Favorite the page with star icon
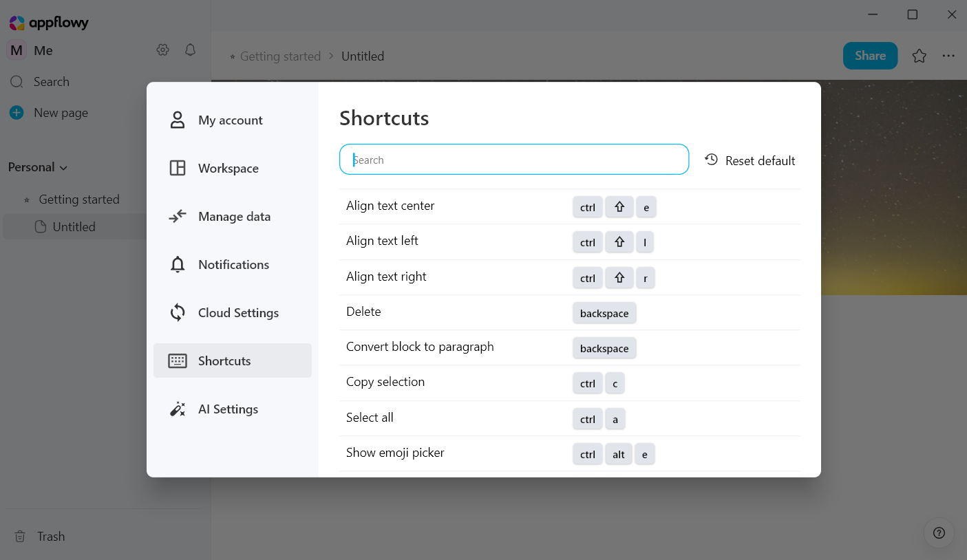 (919, 56)
